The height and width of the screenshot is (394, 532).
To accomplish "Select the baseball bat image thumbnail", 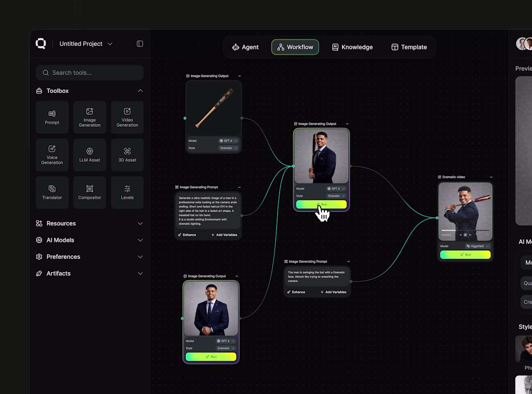I will point(214,108).
